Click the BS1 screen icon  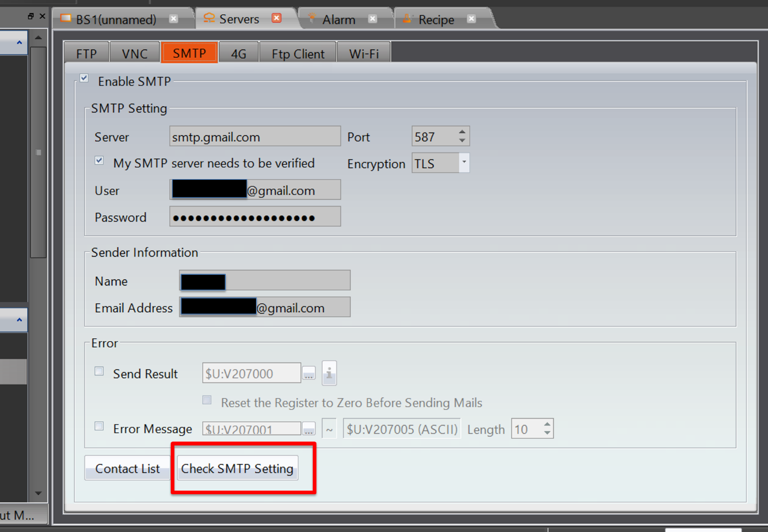coord(66,19)
